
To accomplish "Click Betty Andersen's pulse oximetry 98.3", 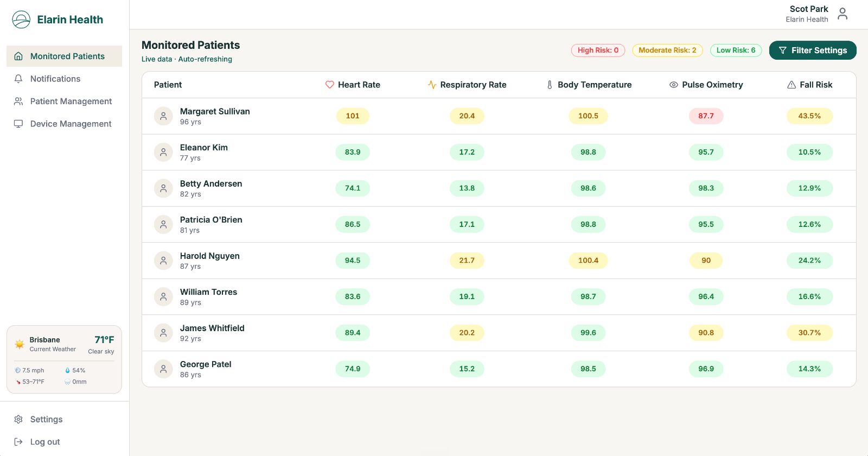I will tap(706, 188).
